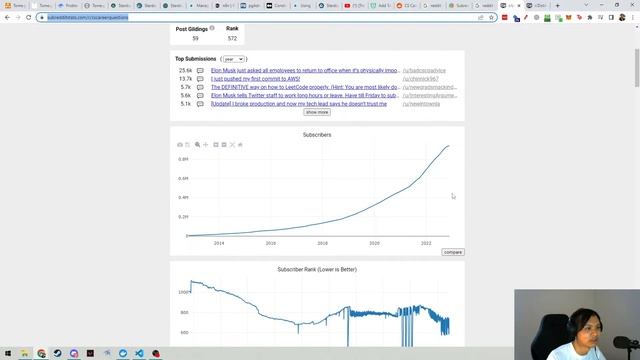Image resolution: width=640 pixels, height=360 pixels.
Task: Switch to the YouTube browser tab
Action: pyautogui.click(x=354, y=6)
